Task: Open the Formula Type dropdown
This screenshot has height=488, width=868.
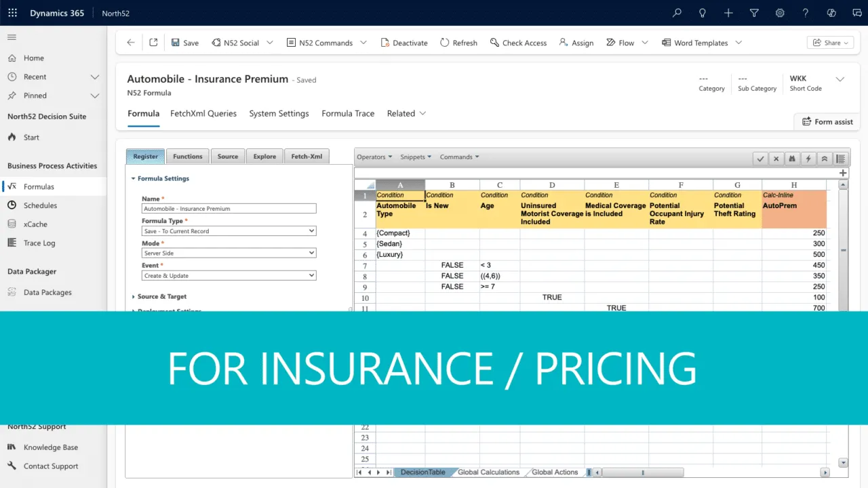Action: click(x=229, y=231)
